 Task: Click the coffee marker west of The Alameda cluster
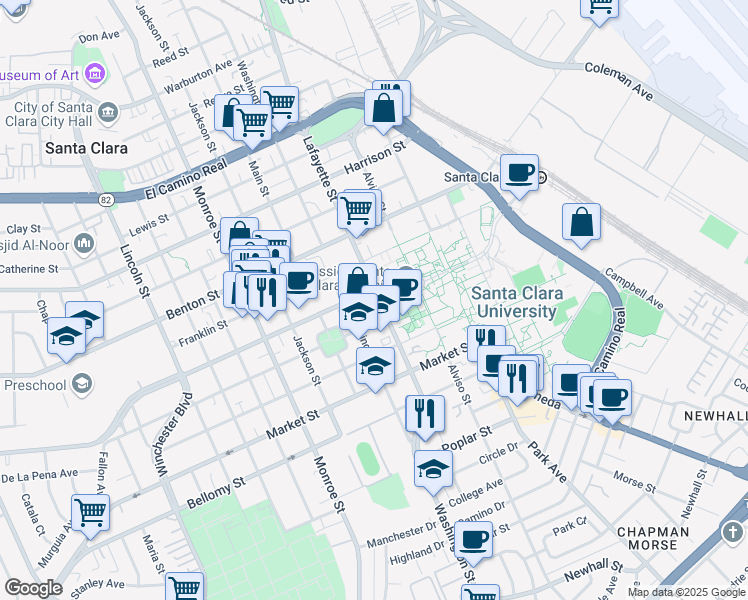pyautogui.click(x=496, y=364)
